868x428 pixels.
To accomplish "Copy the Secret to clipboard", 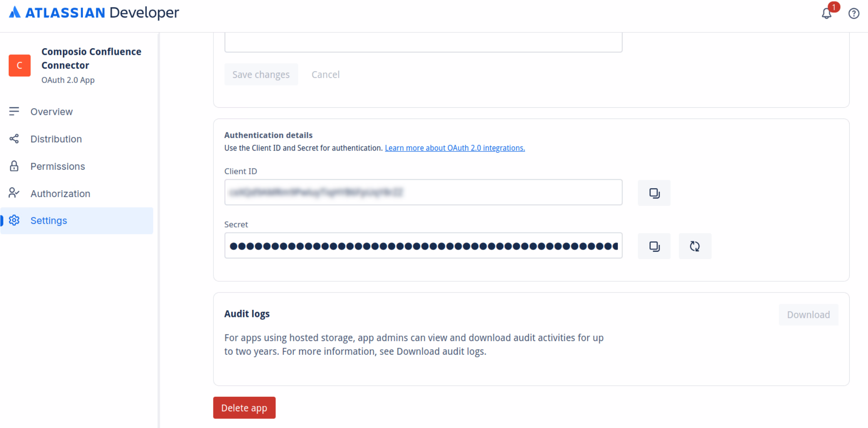I will point(654,246).
